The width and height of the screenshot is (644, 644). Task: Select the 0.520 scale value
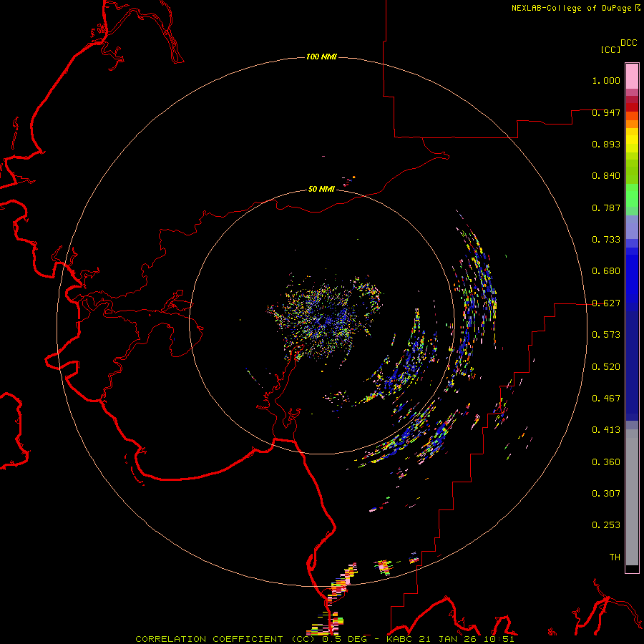[x=606, y=367]
